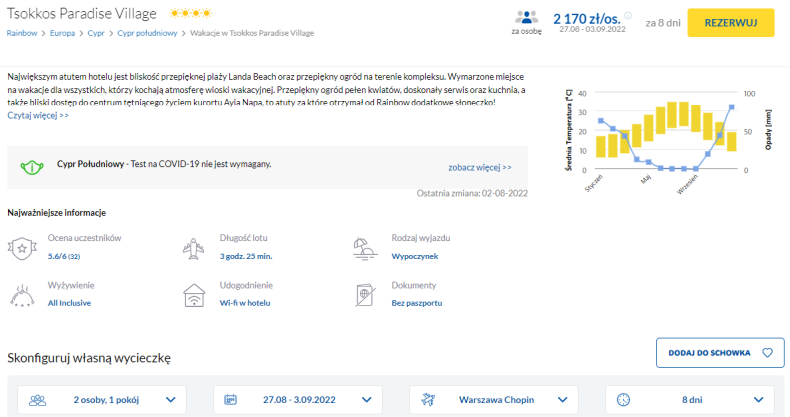Click the Wypoczynek trip type link
The width and height of the screenshot is (790, 417).
(x=415, y=256)
